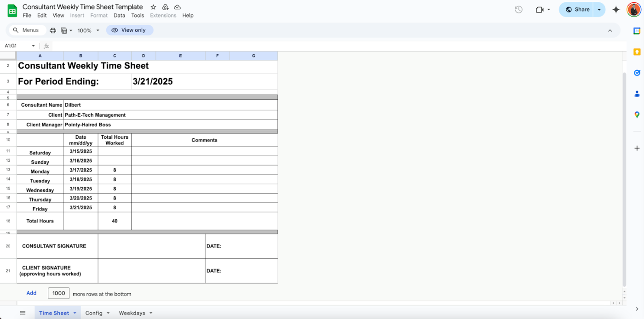The height and width of the screenshot is (319, 644).
Task: Switch to the Weekdays sheet tab
Action: (x=132, y=313)
